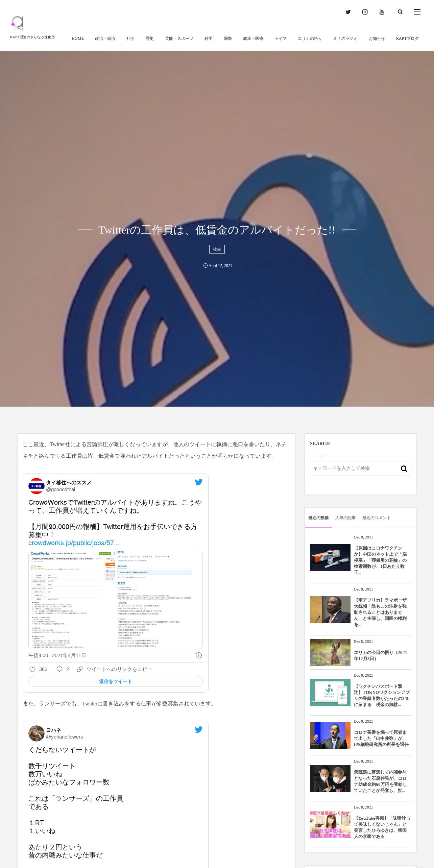434x868 pixels.
Task: Click tweet timestamp 午後4:00 · 2021年4月11日
Action: (x=57, y=655)
